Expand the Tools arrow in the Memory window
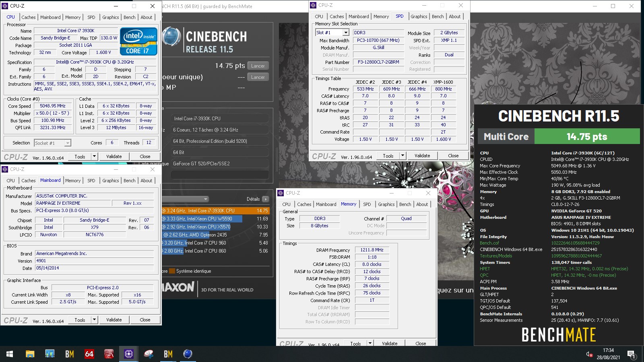The height and width of the screenshot is (362, 644). coord(370,343)
